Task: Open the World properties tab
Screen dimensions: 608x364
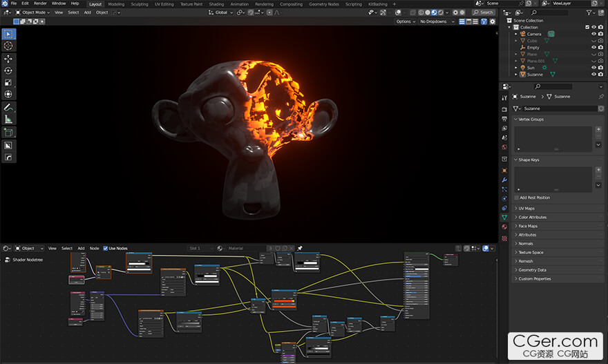Action: pyautogui.click(x=504, y=147)
